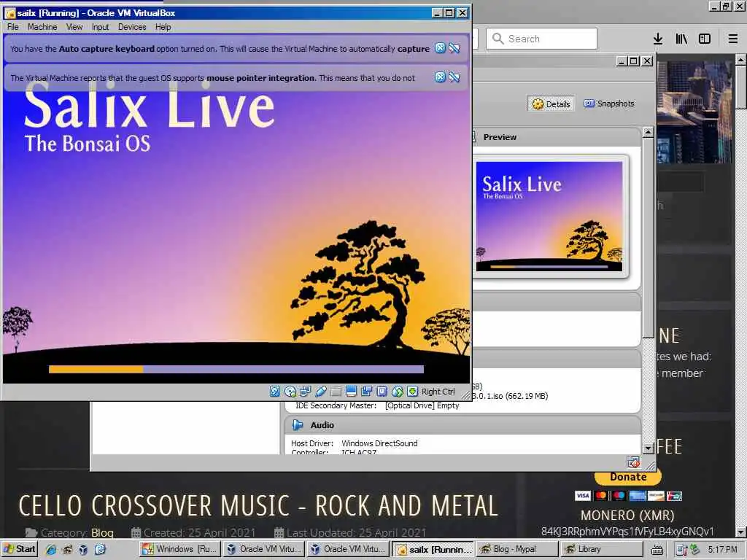The image size is (747, 560).
Task: Open browser downloads arrow icon
Action: (x=658, y=39)
